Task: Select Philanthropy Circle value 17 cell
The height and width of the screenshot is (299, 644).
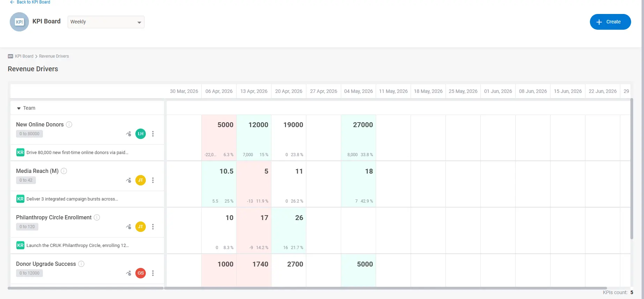Action: 254,231
